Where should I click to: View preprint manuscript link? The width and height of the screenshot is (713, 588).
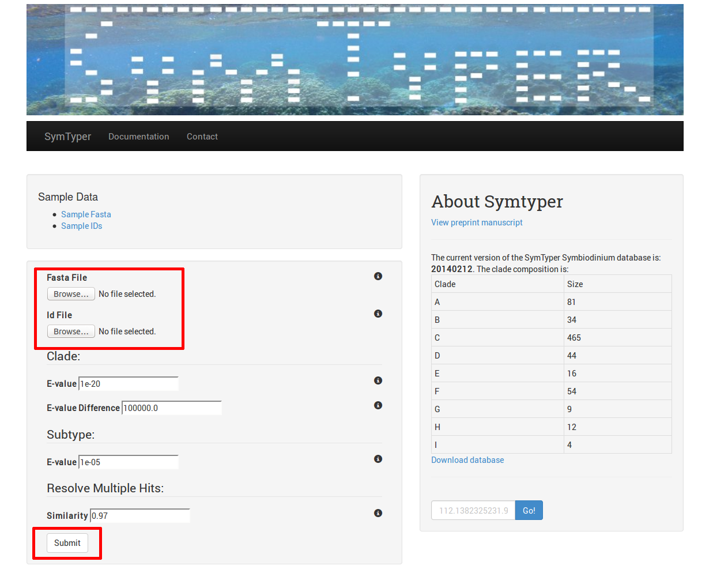[x=477, y=223]
